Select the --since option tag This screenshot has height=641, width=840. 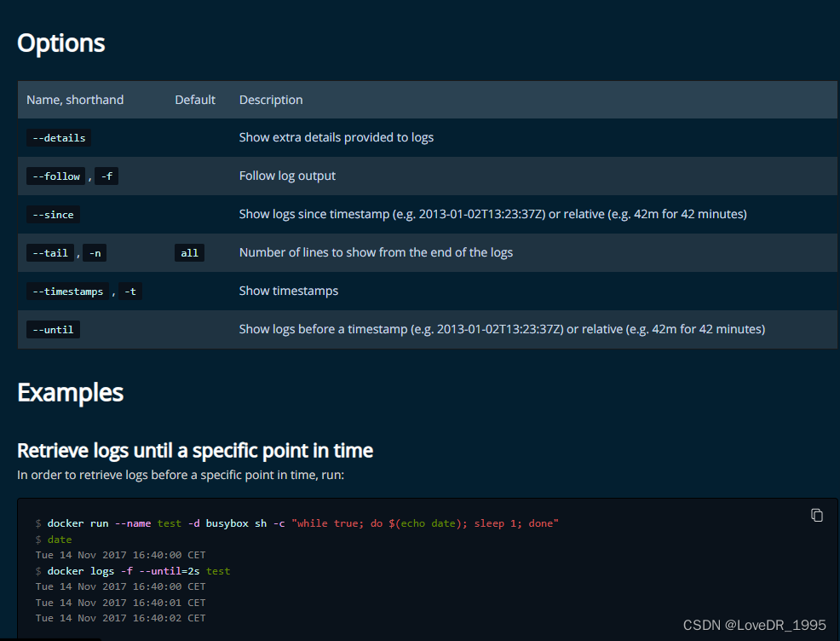pos(53,215)
